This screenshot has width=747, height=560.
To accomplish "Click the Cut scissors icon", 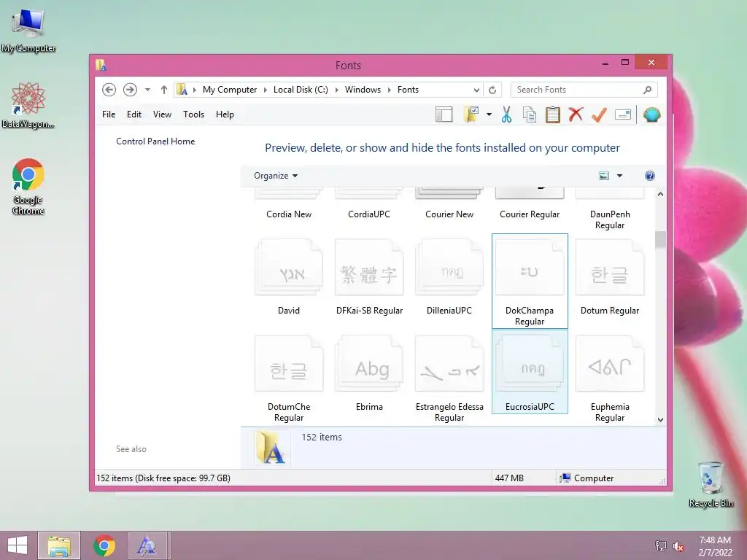I will pos(506,114).
